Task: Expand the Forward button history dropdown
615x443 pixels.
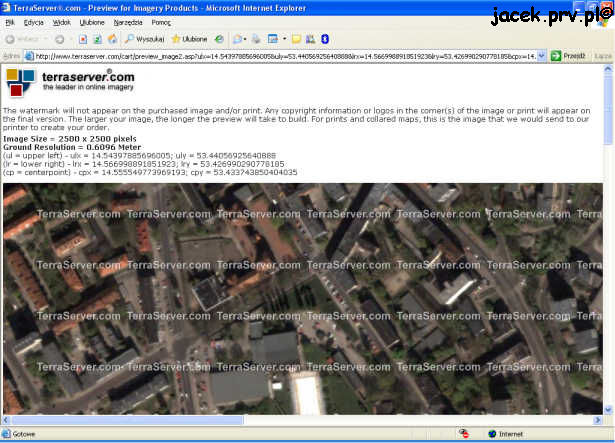Action: point(71,39)
